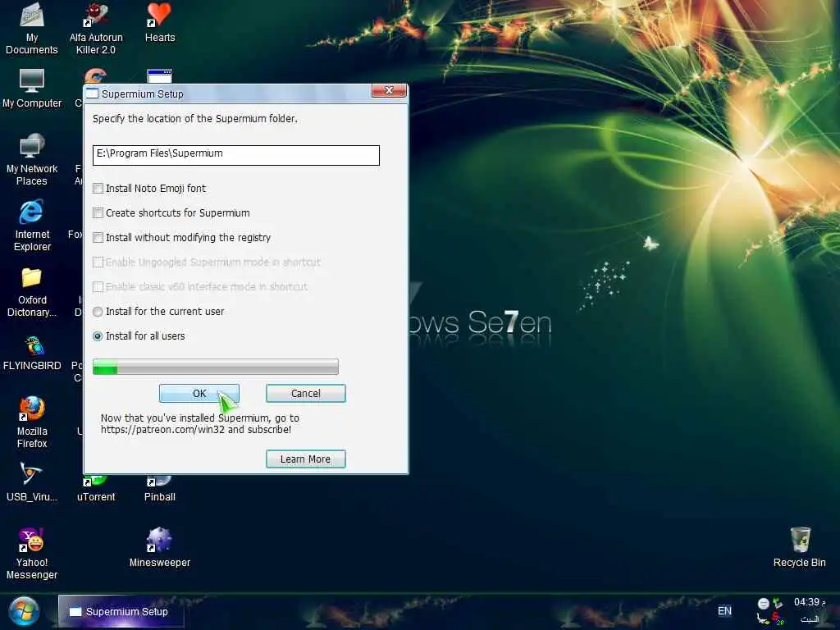
Task: Click the green installation progress bar
Action: 216,367
